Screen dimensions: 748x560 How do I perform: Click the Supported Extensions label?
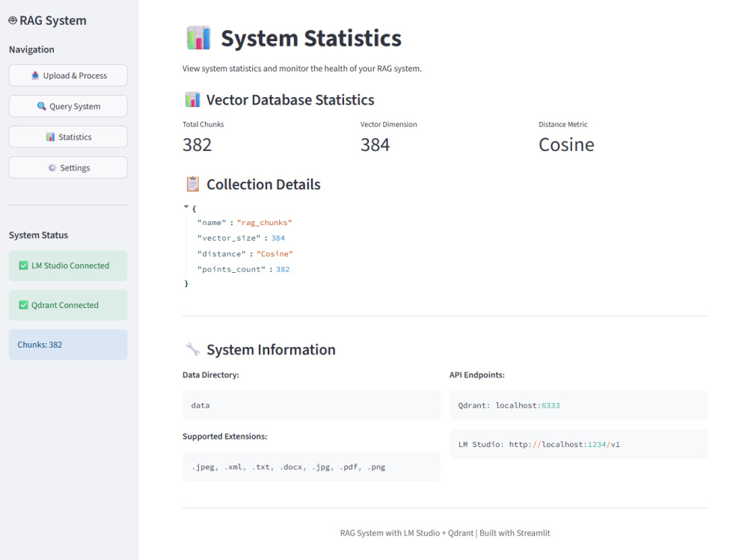224,437
